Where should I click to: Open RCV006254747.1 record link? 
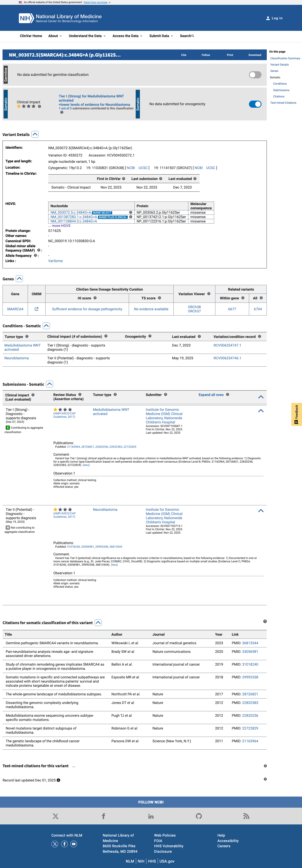[x=227, y=345]
